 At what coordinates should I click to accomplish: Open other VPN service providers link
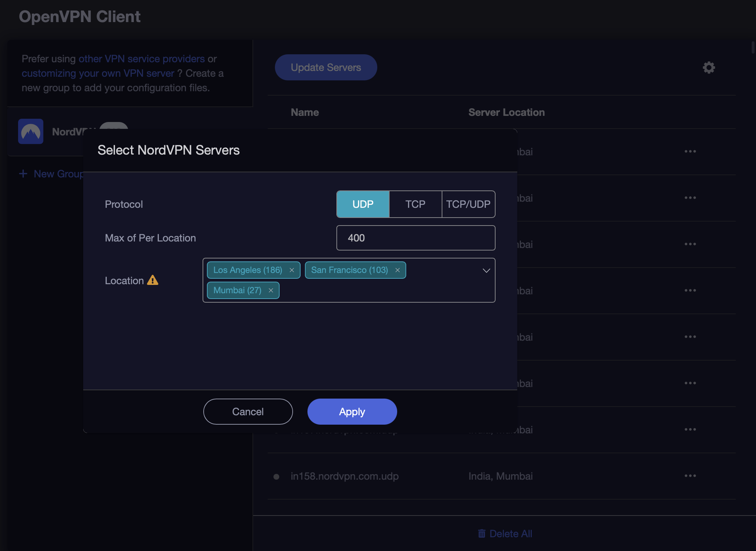point(141,59)
